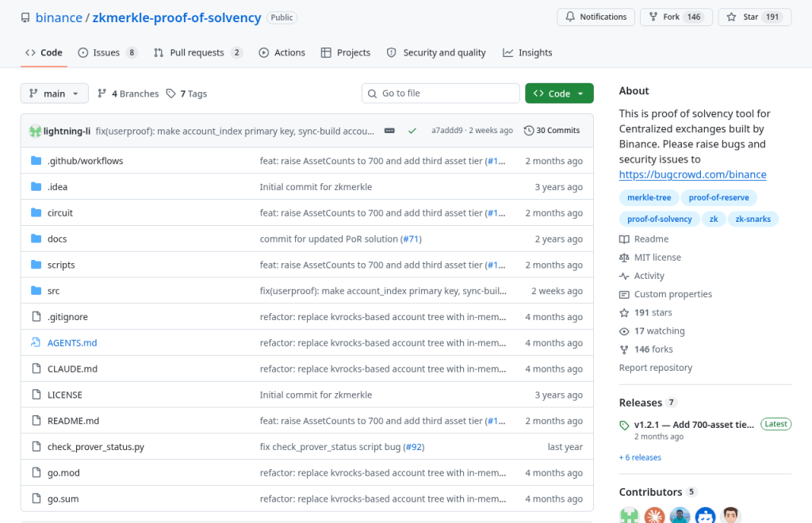This screenshot has width=812, height=523.
Task: Focus the Go to file search field
Action: point(441,94)
